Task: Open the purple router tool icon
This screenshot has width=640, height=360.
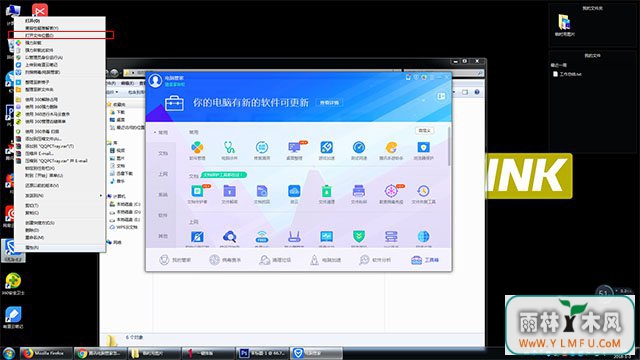Action: (294, 237)
